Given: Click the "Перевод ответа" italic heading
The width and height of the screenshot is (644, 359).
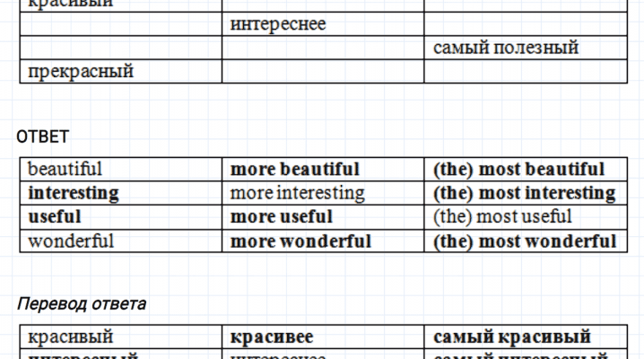Looking at the screenshot, I should tap(82, 303).
